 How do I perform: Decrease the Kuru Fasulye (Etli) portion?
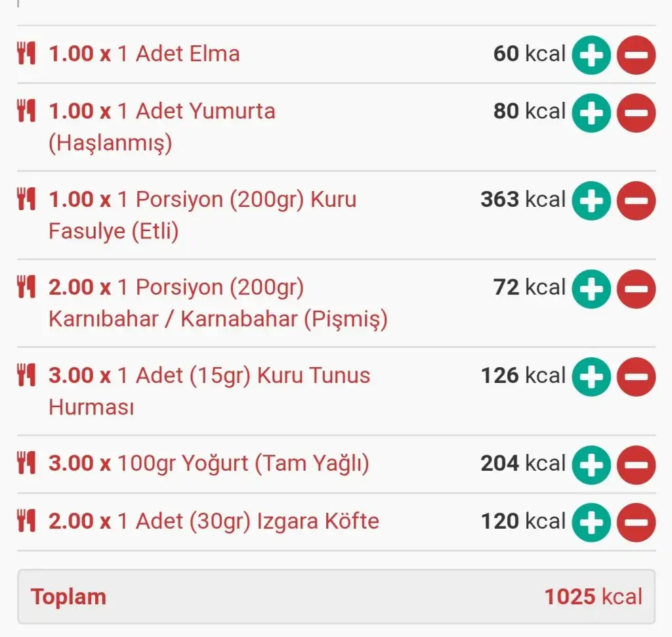coord(636,200)
